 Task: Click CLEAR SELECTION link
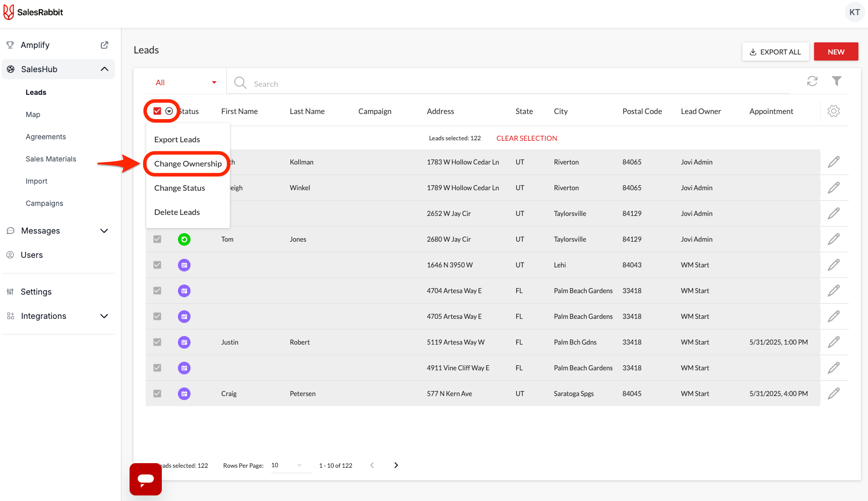pyautogui.click(x=527, y=138)
